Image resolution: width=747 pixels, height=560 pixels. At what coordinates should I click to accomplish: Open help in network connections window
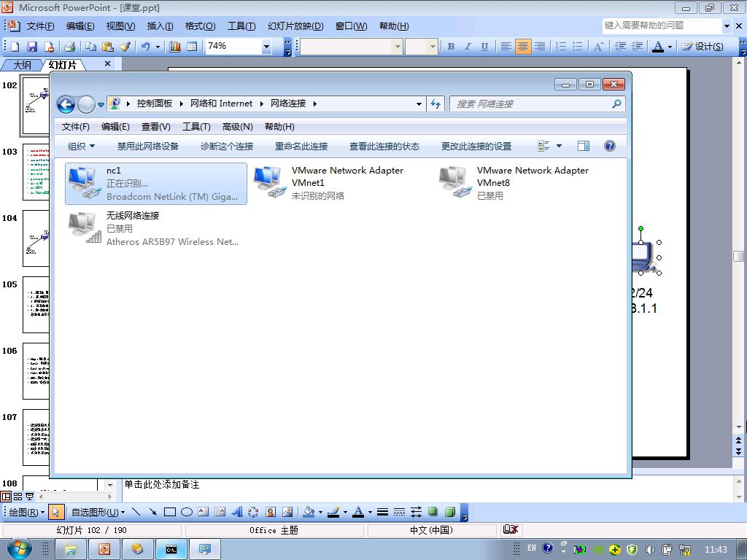[x=609, y=146]
